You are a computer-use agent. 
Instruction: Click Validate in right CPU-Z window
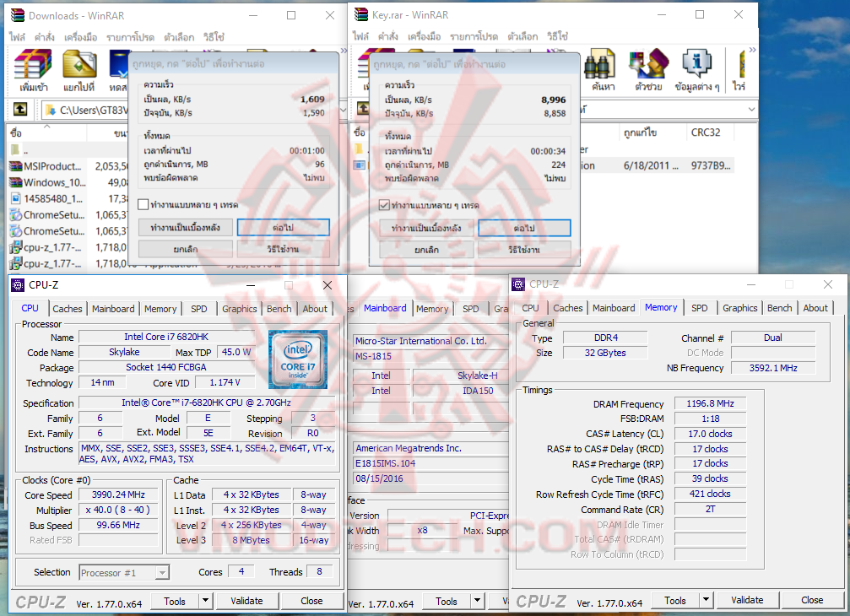[x=747, y=600]
